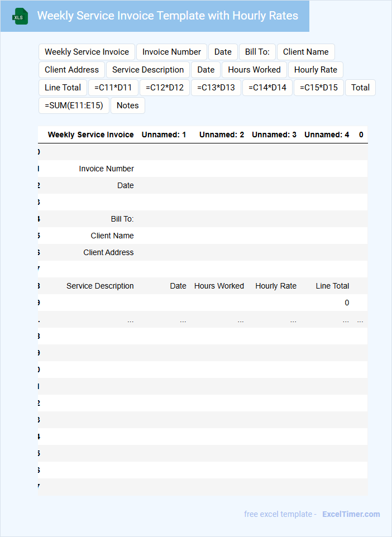The image size is (392, 537).
Task: Click the =C12*D12 formula tag
Action: [165, 88]
